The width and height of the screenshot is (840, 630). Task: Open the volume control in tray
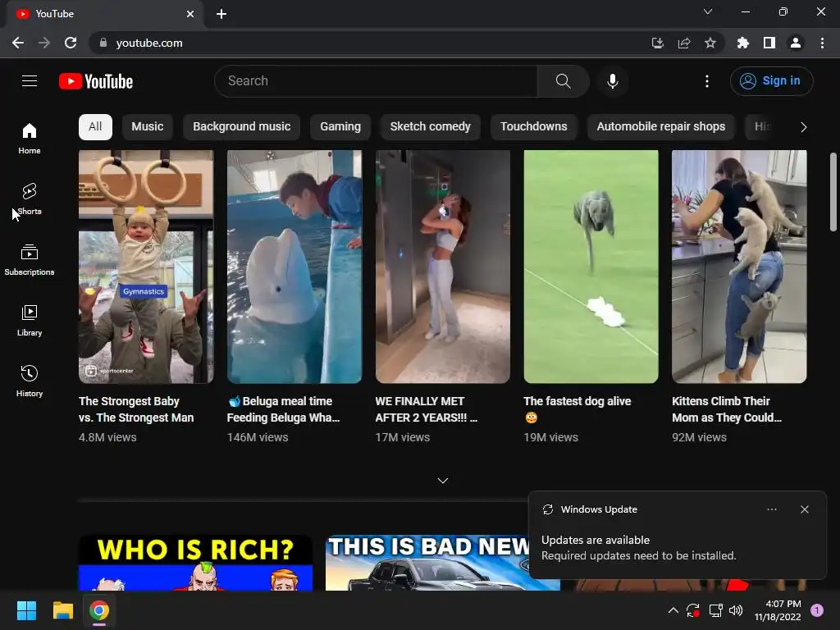tap(736, 610)
